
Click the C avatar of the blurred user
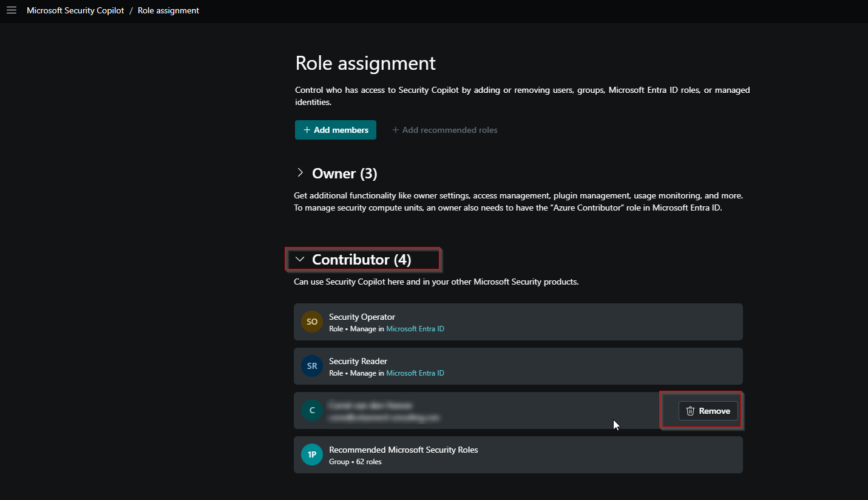click(312, 411)
